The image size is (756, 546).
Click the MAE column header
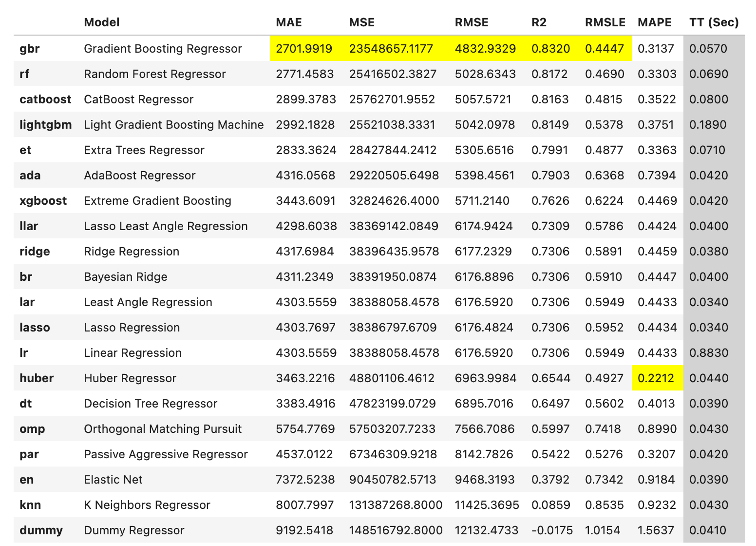(288, 22)
